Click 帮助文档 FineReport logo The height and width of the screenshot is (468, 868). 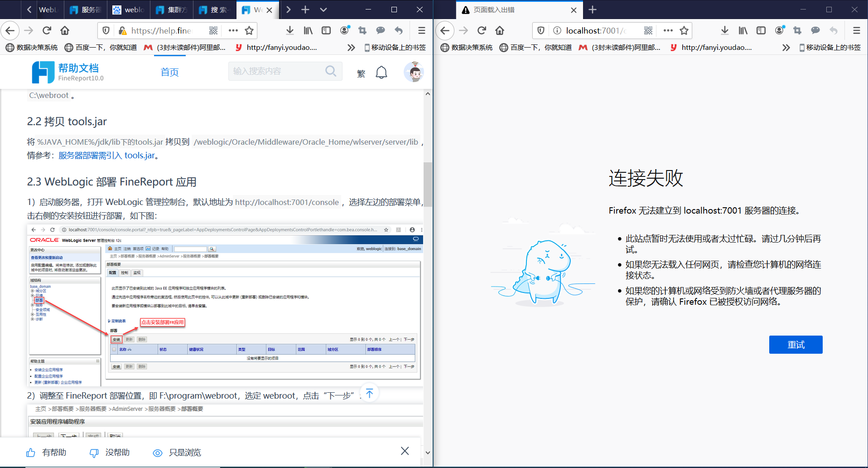click(x=68, y=72)
